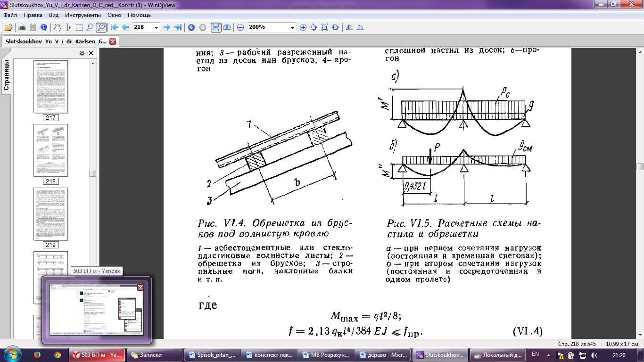
Task: Open Find with the binoculars icon
Action: pos(33,27)
